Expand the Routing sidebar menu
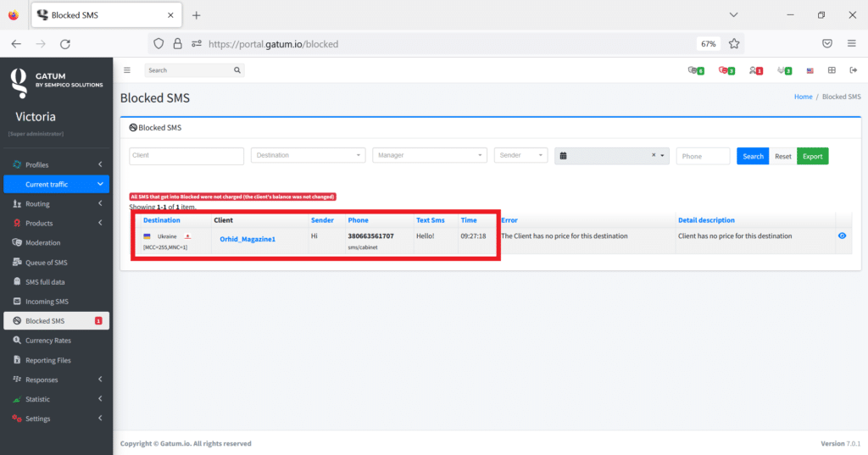Viewport: 868px width, 455px height. click(x=56, y=204)
